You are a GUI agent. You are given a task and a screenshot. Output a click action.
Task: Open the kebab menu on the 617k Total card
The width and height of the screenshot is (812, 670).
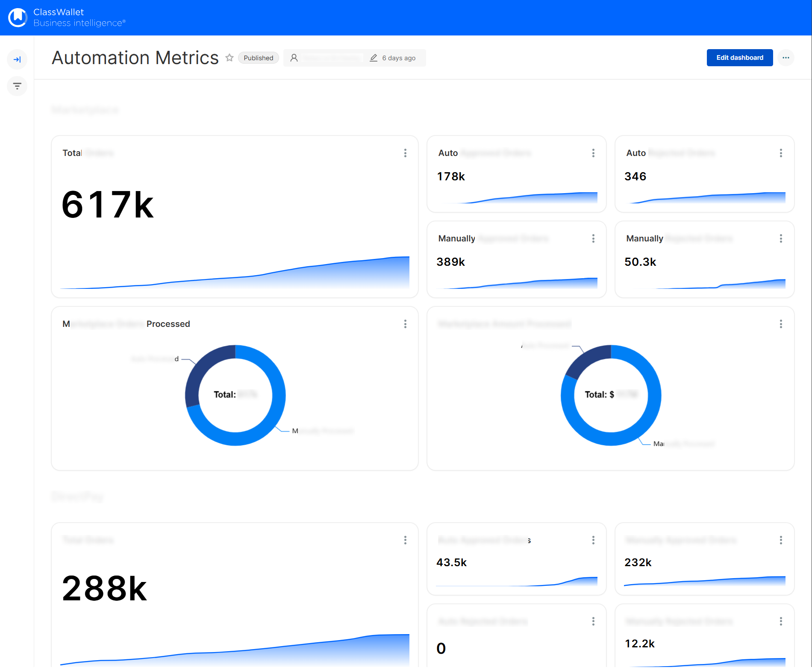[405, 153]
